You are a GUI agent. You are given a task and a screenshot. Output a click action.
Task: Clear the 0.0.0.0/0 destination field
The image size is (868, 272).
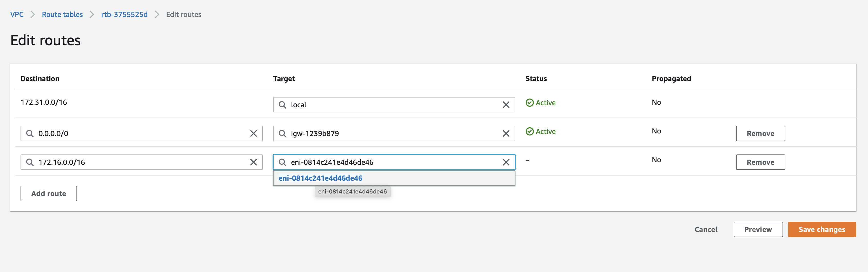pos(253,133)
